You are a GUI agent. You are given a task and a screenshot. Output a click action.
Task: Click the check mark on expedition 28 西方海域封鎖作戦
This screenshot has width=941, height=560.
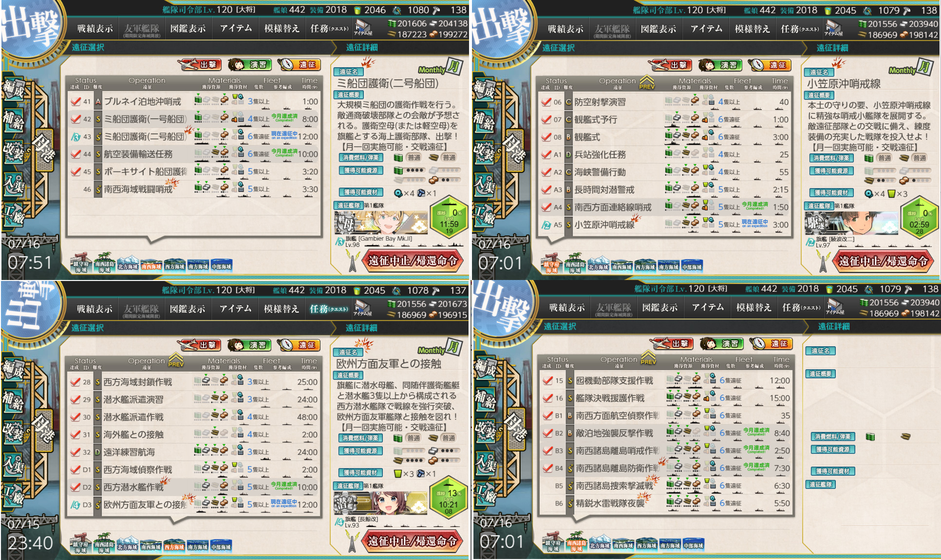(x=75, y=382)
